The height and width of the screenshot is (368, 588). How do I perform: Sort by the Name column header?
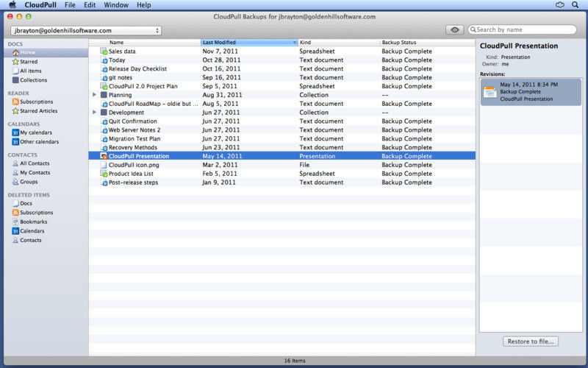click(x=144, y=43)
